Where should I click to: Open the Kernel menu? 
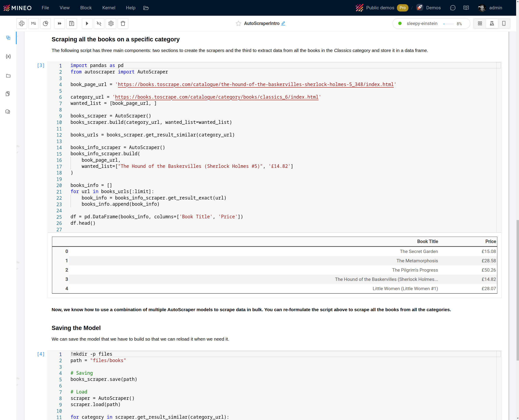coord(109,8)
